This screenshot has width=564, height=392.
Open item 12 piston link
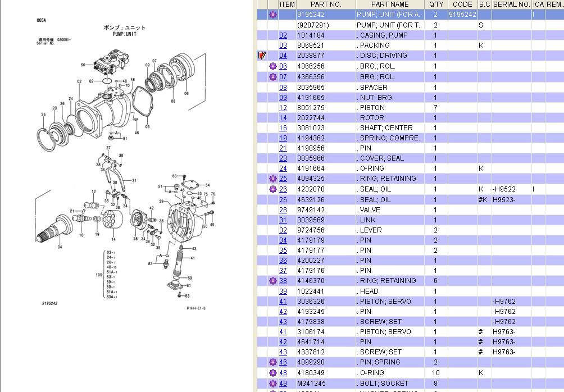point(283,108)
